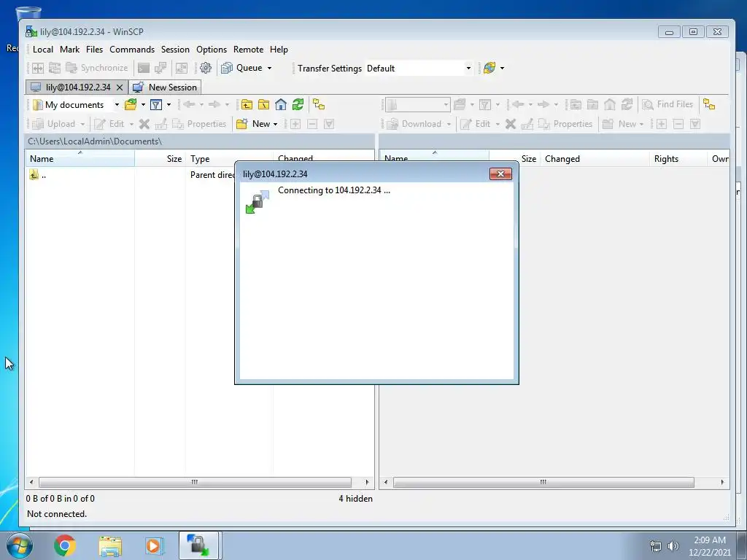
Task: Open the Session menu
Action: [x=175, y=50]
